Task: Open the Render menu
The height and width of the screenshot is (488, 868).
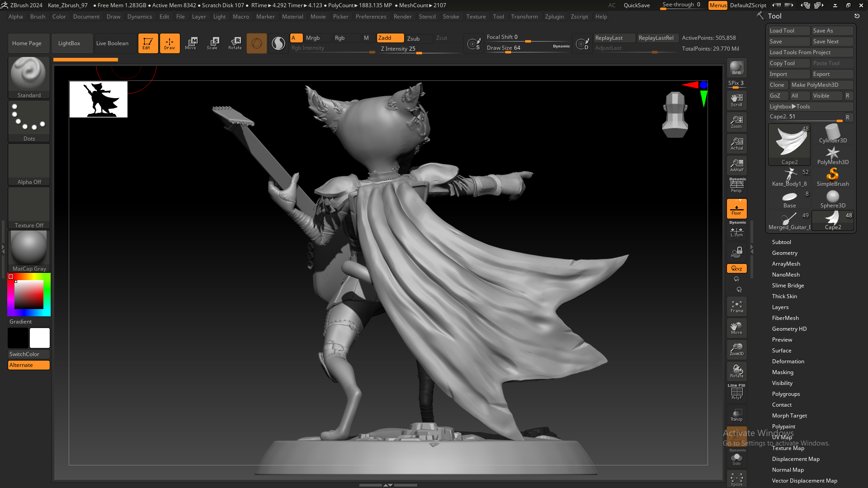Action: pos(402,17)
